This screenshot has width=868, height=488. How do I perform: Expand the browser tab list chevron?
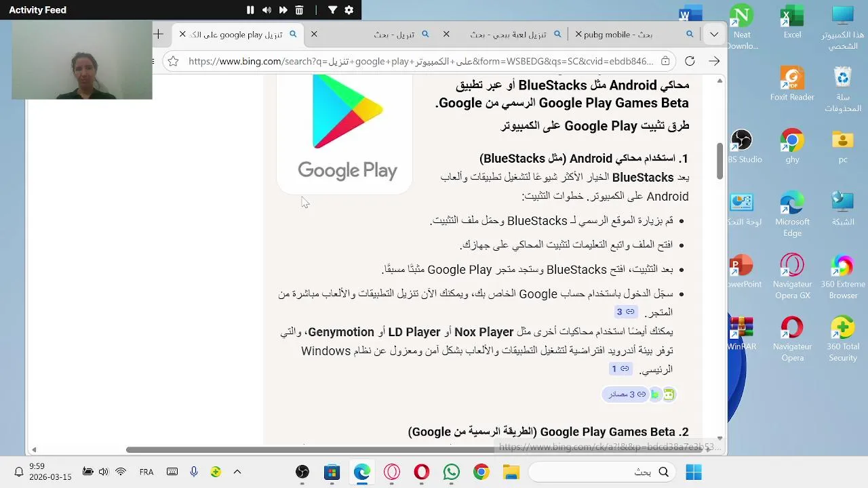[714, 34]
